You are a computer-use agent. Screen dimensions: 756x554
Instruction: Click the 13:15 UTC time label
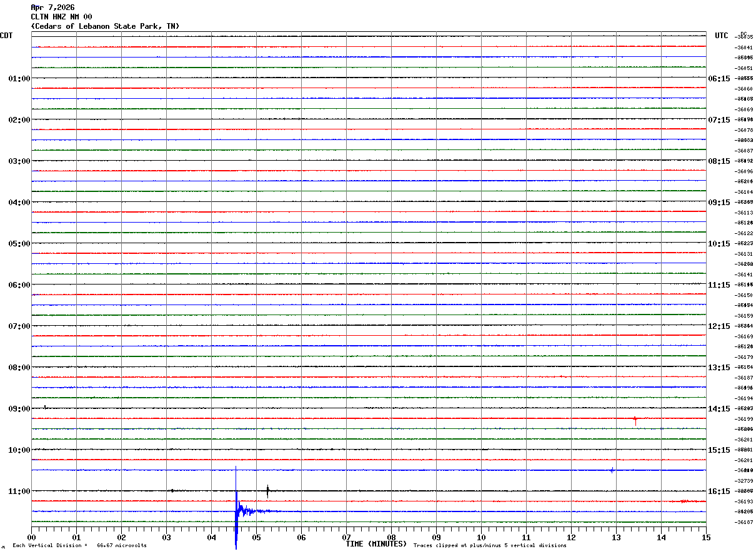pyautogui.click(x=719, y=368)
